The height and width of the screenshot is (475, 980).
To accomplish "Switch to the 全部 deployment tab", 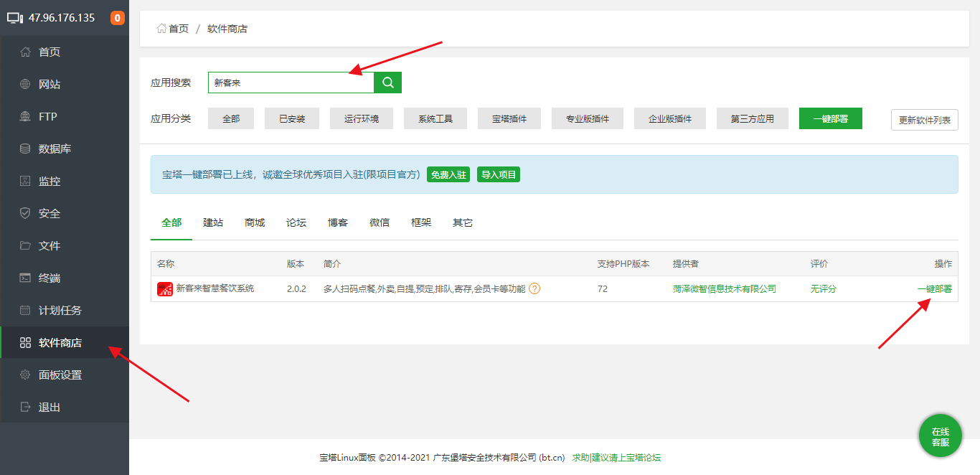I will coord(171,222).
